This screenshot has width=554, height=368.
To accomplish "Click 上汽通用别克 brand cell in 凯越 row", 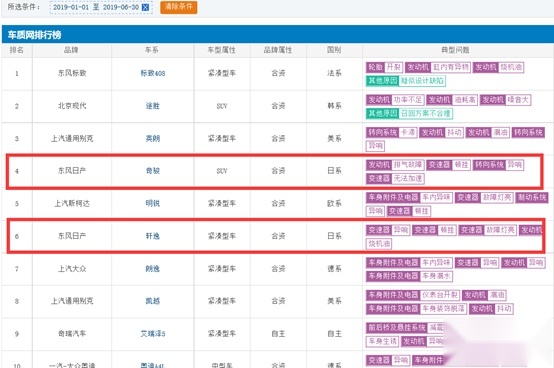I will point(72,301).
